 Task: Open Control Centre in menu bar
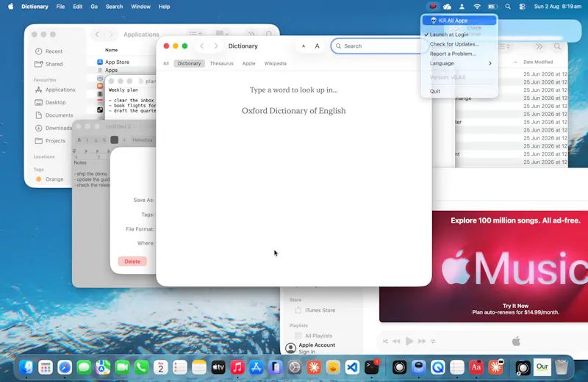point(522,7)
